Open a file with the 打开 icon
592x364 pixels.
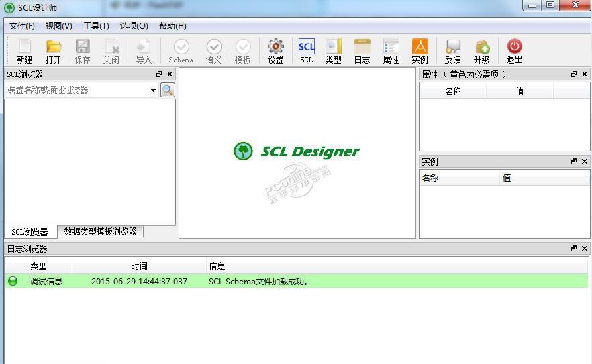(x=53, y=52)
